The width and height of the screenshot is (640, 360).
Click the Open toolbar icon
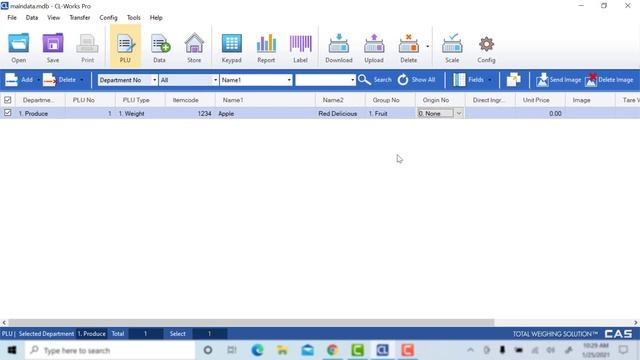pyautogui.click(x=19, y=47)
